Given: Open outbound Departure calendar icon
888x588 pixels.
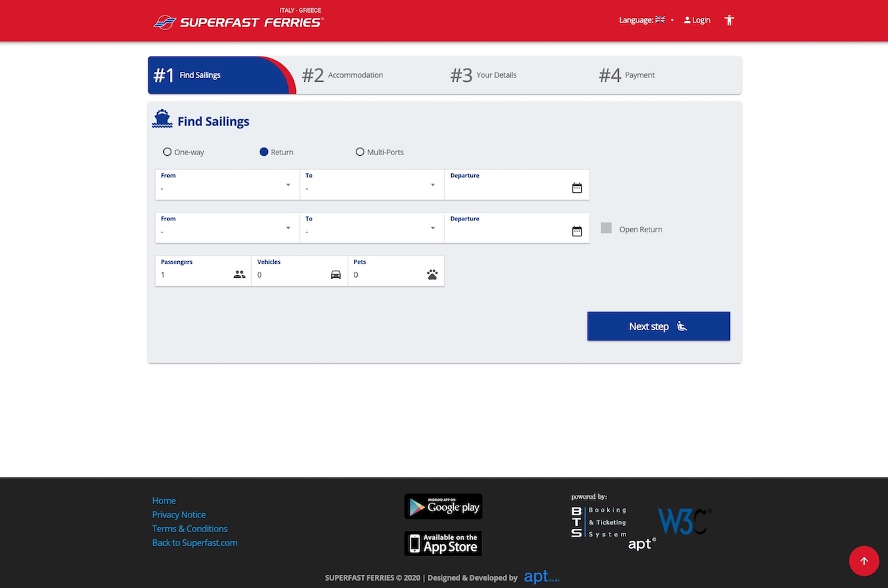Looking at the screenshot, I should (x=577, y=188).
